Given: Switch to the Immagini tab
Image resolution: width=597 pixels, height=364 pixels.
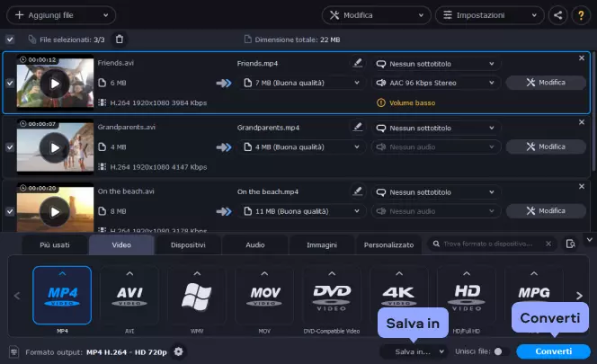Looking at the screenshot, I should [322, 244].
